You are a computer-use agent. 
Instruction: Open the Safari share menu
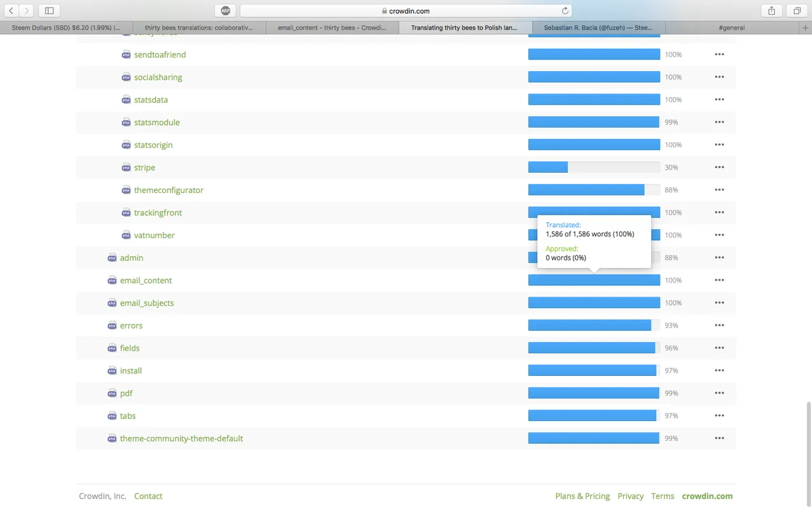click(771, 11)
